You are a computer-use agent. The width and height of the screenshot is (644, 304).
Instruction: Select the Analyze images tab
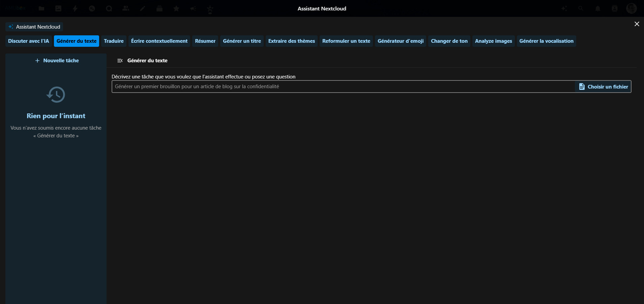(493, 41)
